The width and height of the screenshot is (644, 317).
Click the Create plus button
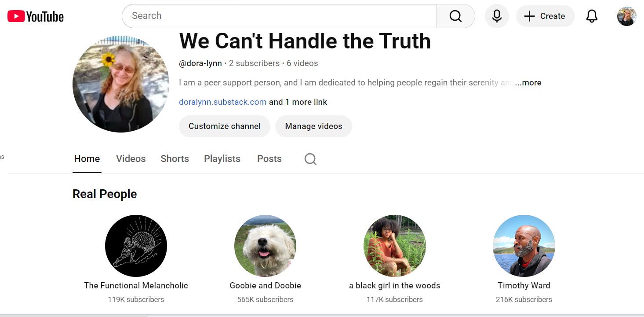pos(546,16)
